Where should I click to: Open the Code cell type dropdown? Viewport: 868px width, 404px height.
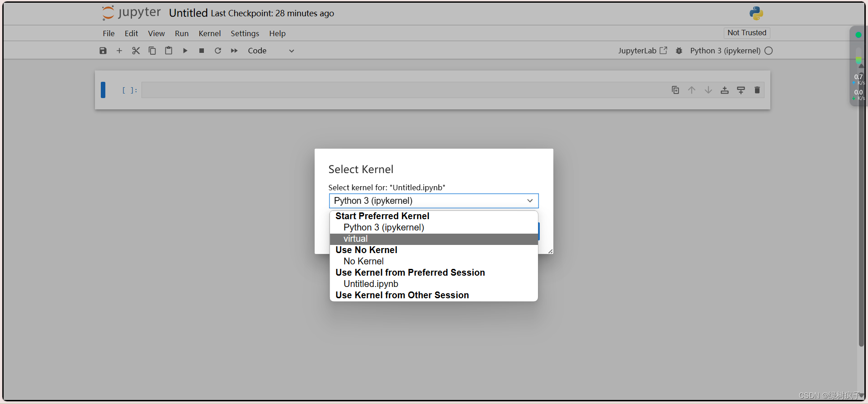(x=271, y=51)
